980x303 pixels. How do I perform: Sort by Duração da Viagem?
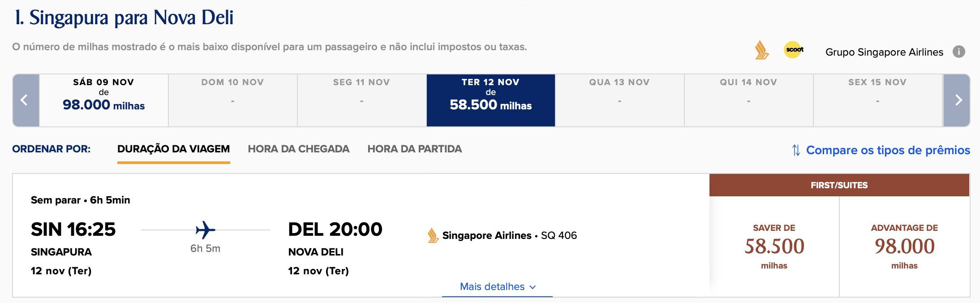174,149
